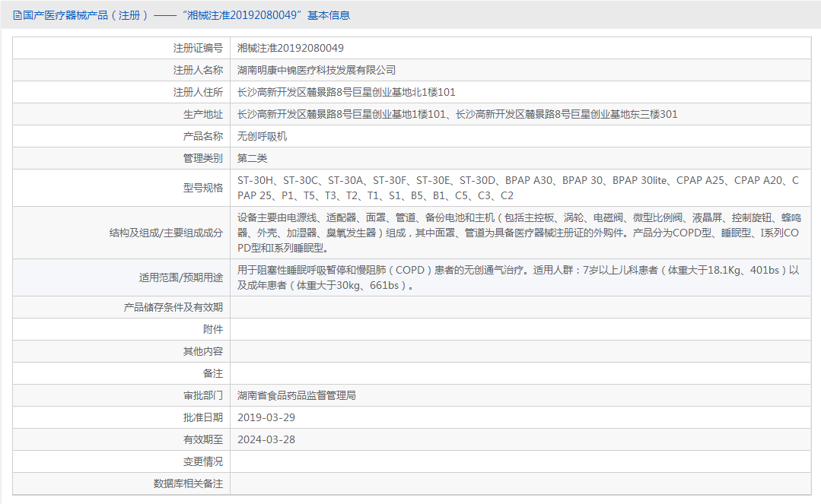
Task: Click the 数据库相关备注 label
Action: (x=188, y=483)
